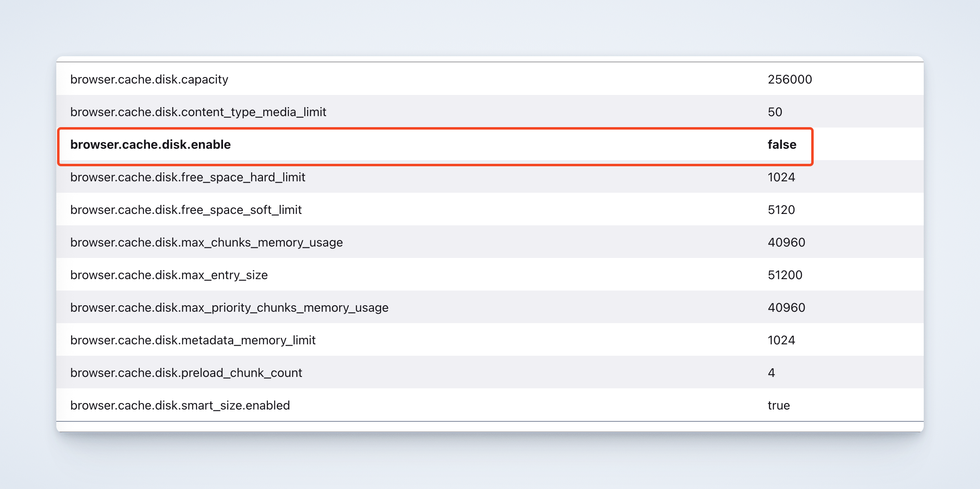Toggle the false value of disk.enable
Screen dimensions: 980x489
click(x=781, y=145)
